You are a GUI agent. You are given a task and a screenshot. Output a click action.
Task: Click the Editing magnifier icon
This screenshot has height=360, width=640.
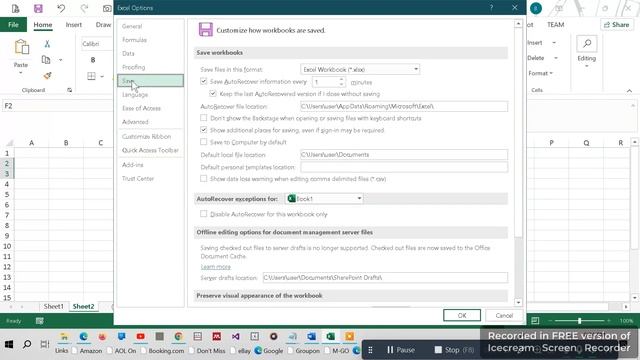tap(587, 44)
